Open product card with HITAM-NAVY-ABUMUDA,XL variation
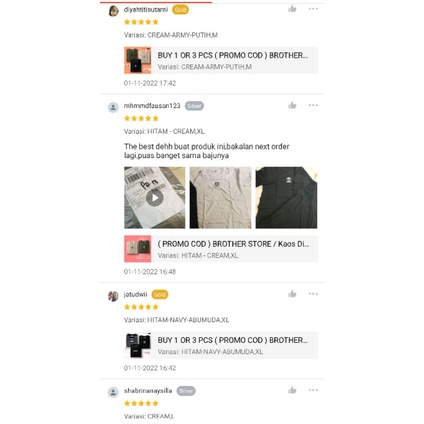Screen dimensions: 424x424 click(221, 345)
